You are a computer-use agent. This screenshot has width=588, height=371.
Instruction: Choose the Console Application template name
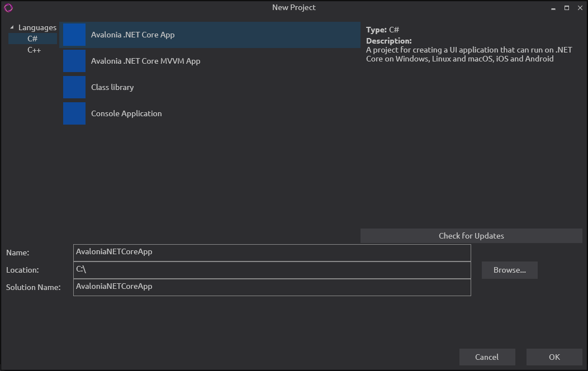[126, 113]
